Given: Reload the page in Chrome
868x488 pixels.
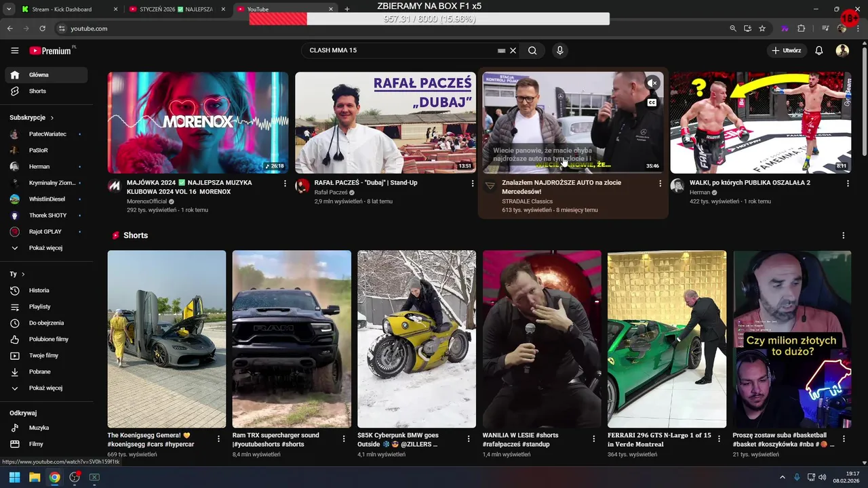Looking at the screenshot, I should pos(42,28).
